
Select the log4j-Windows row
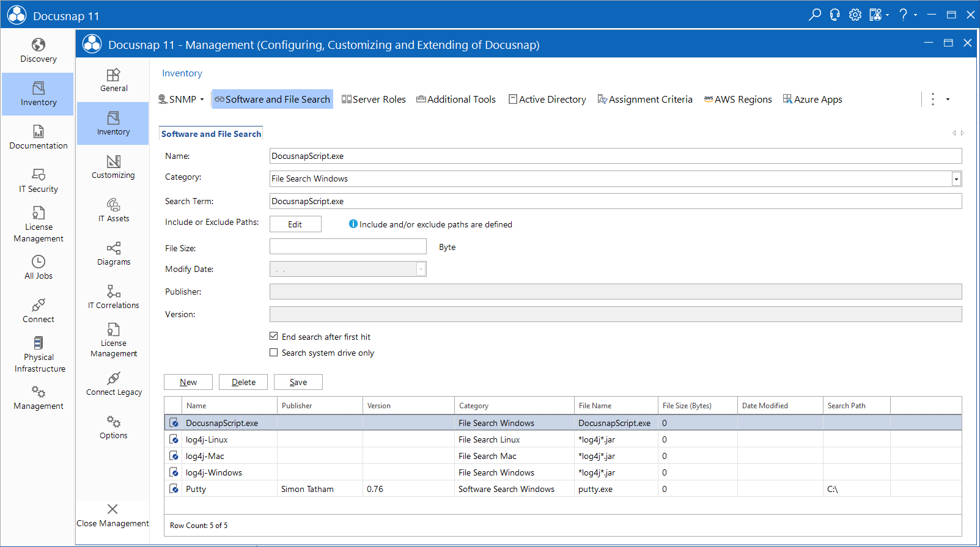562,472
